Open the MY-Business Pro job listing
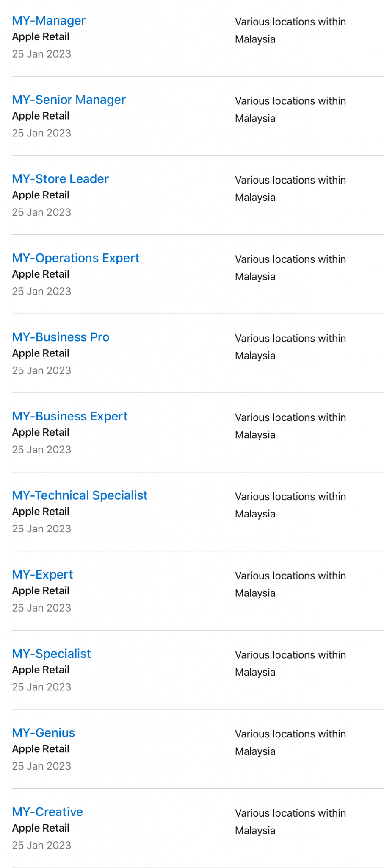Screen dimensions: 384x868 pos(61,337)
